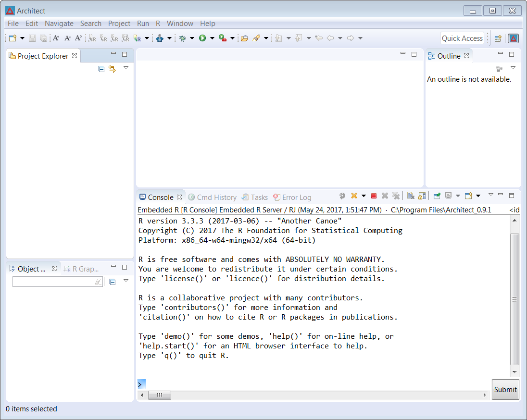Switch to the Error Log tab
Screen dimensions: 527x420
point(292,197)
